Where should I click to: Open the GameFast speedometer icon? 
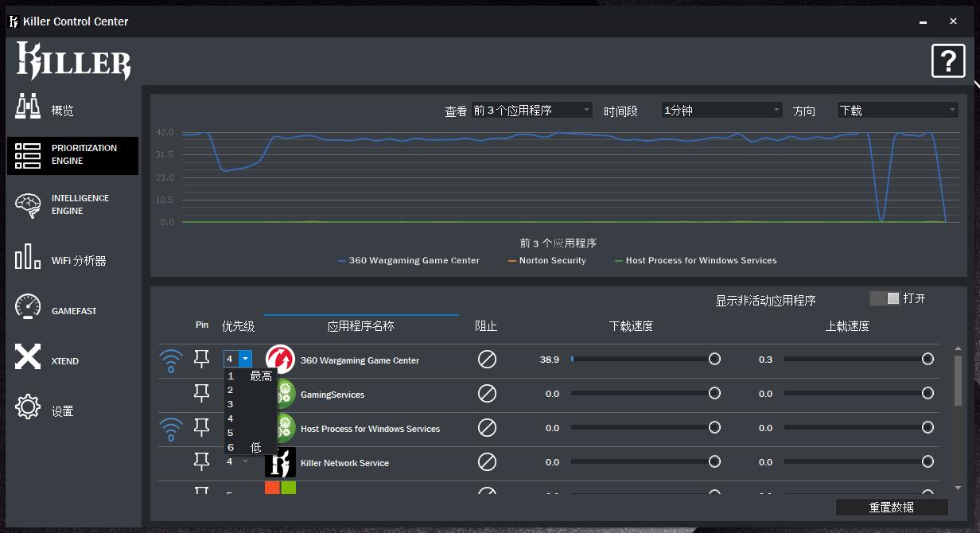click(28, 307)
